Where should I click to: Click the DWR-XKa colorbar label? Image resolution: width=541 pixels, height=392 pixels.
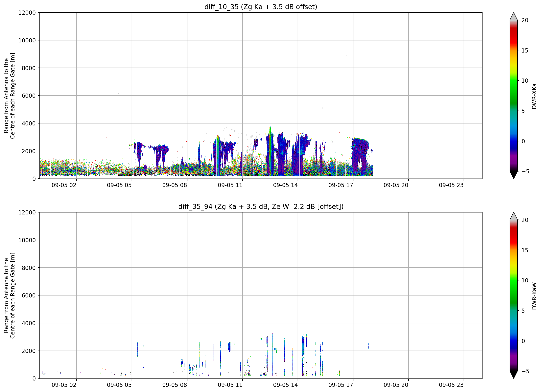pyautogui.click(x=534, y=96)
